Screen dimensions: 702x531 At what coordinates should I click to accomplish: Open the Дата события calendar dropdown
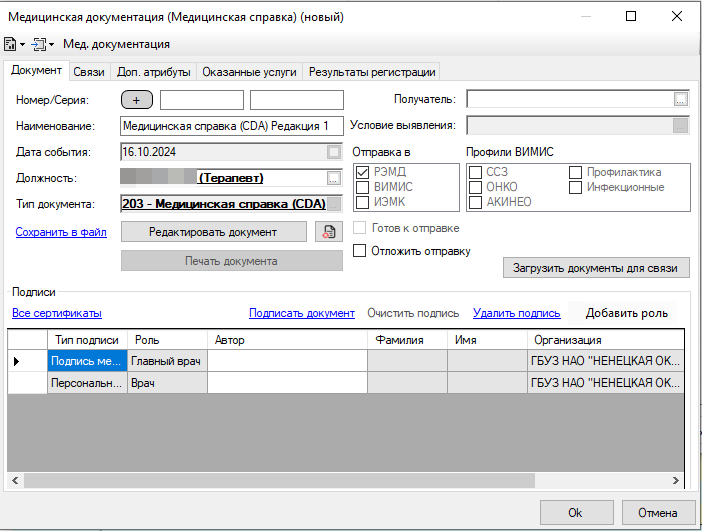coord(334,152)
